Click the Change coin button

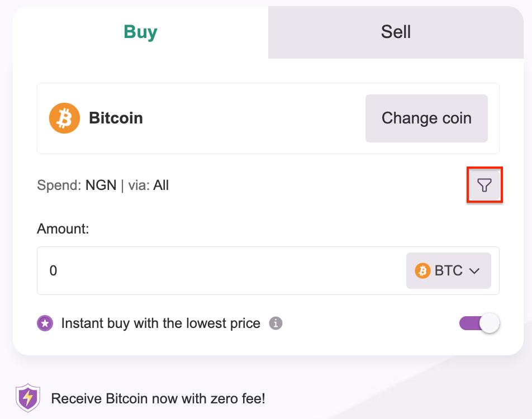pos(426,118)
